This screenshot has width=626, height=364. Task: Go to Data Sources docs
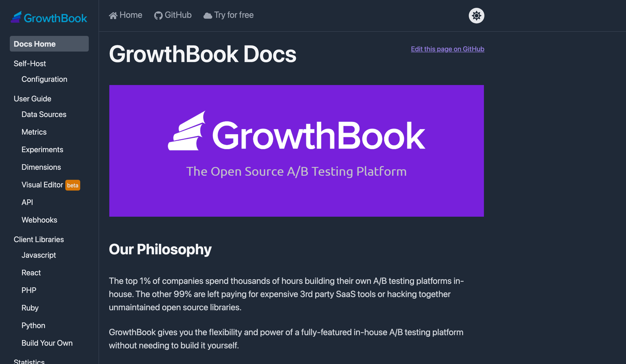[44, 114]
